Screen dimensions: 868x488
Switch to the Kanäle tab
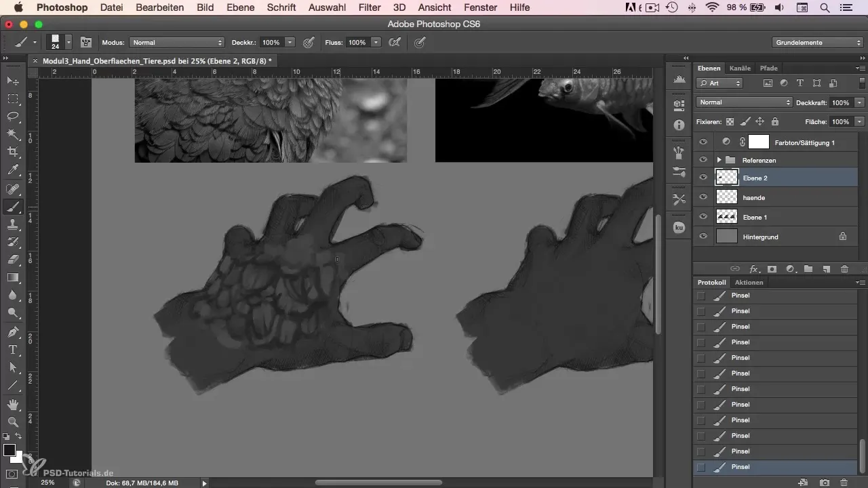740,68
